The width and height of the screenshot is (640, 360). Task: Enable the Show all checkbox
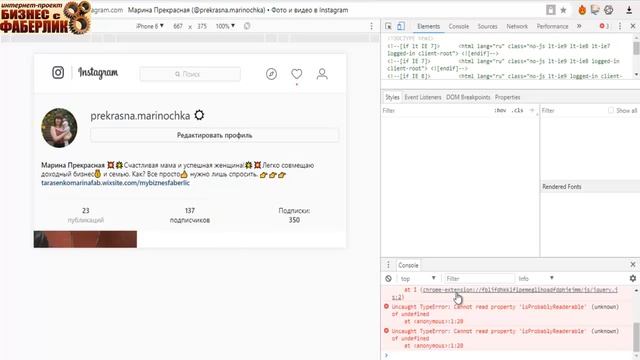pos(611,110)
